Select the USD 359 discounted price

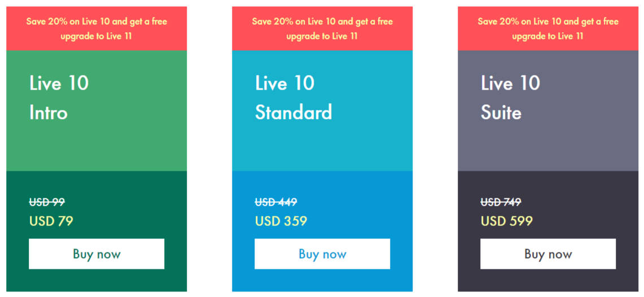click(281, 221)
